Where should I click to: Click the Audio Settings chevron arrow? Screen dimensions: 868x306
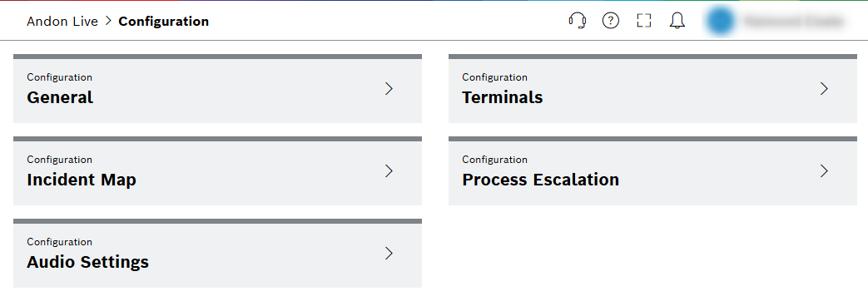389,254
